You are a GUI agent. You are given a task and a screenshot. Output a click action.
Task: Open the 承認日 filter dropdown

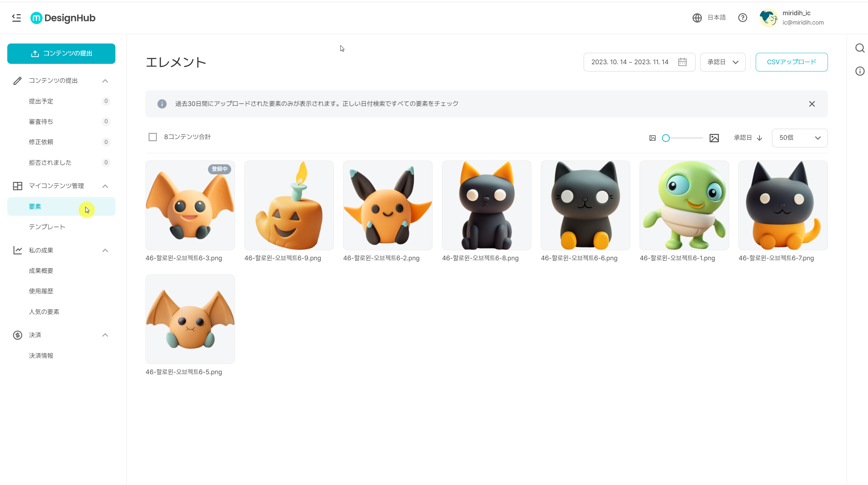coord(722,62)
